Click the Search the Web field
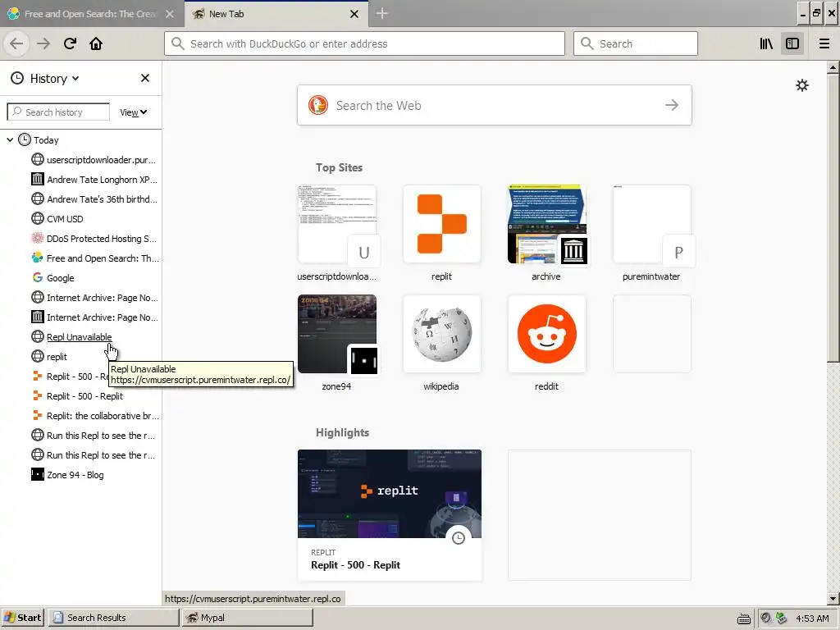This screenshot has height=630, width=840. click(x=494, y=105)
